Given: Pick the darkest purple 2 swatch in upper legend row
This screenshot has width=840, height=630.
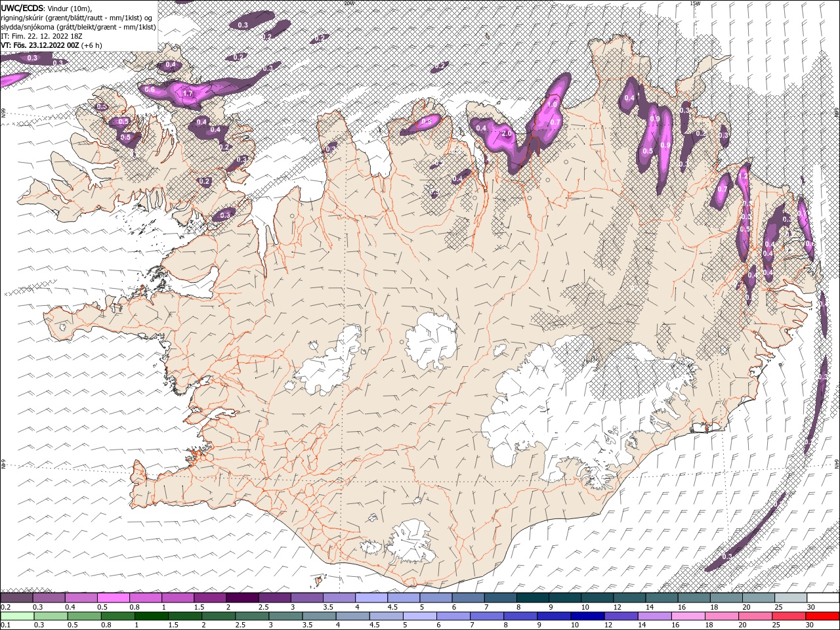Looking at the screenshot, I should click(x=242, y=598).
